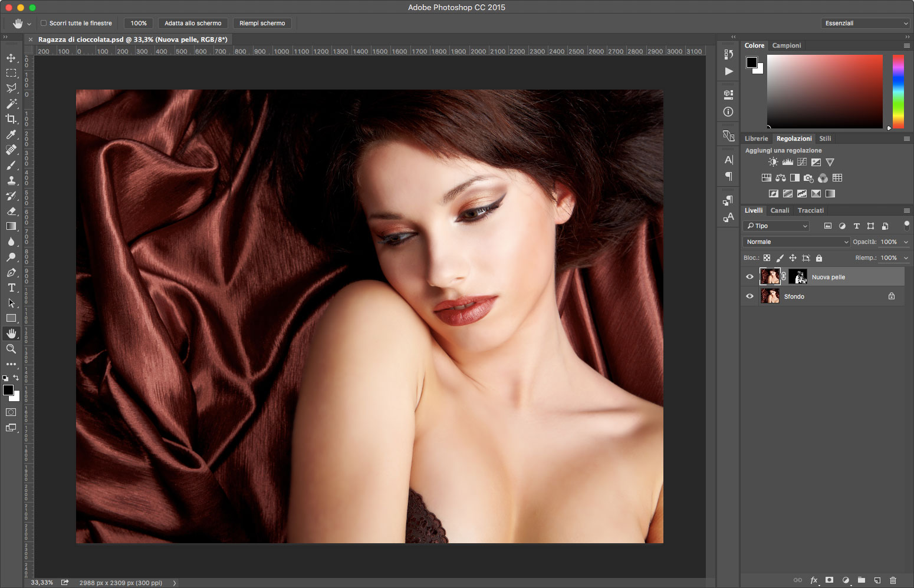
Task: Add a Color Balance adjustment
Action: 781,178
